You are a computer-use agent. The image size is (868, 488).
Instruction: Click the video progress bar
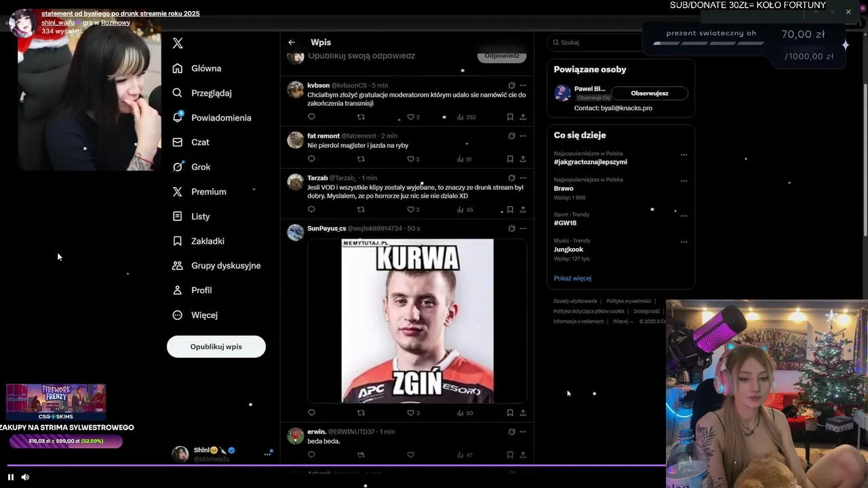coord(336,465)
